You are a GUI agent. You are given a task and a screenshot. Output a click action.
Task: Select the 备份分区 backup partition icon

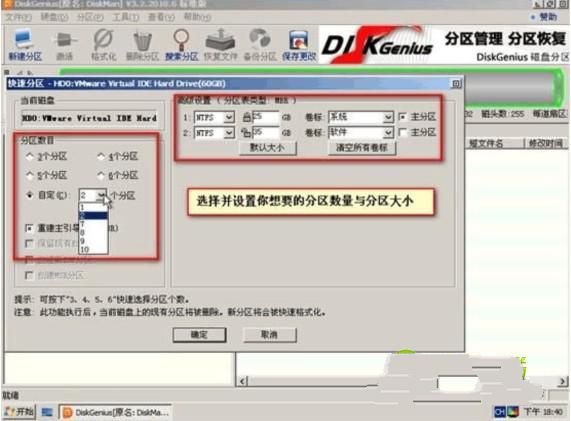tap(260, 44)
